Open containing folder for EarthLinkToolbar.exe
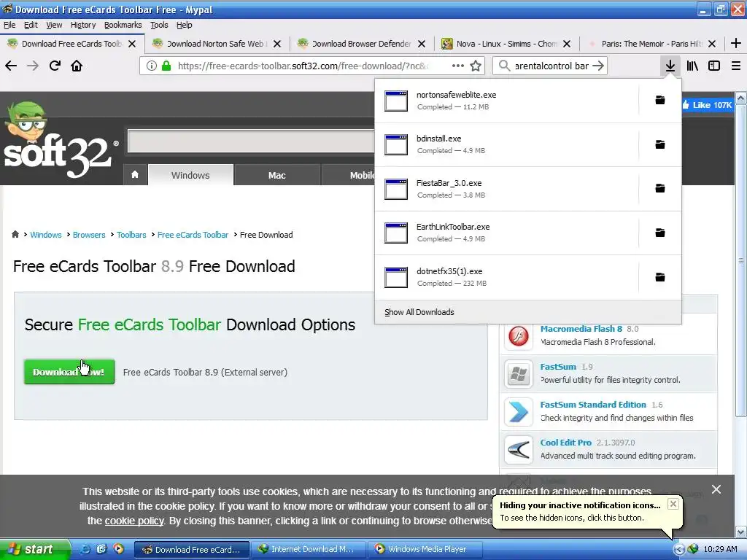747x560 pixels. tap(659, 233)
